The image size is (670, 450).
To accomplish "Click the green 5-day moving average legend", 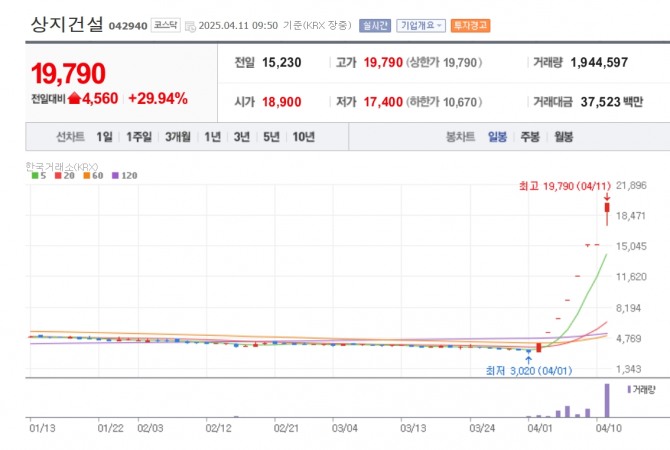I will [x=39, y=176].
